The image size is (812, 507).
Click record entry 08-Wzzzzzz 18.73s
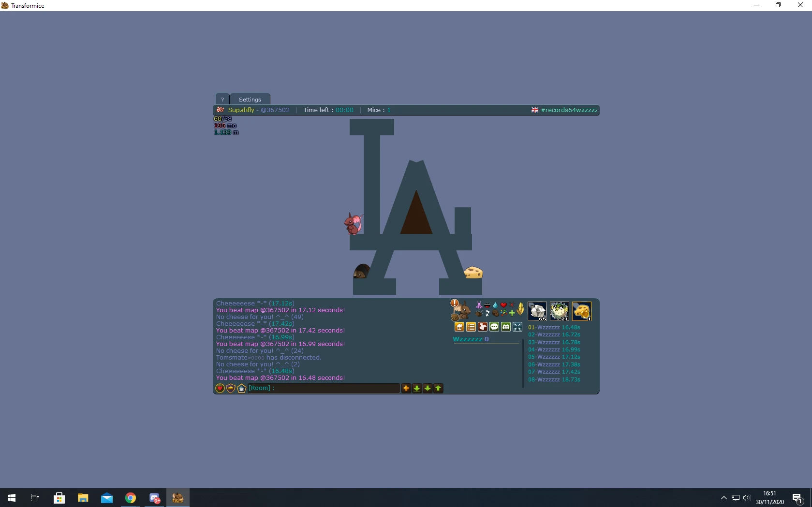pyautogui.click(x=554, y=379)
